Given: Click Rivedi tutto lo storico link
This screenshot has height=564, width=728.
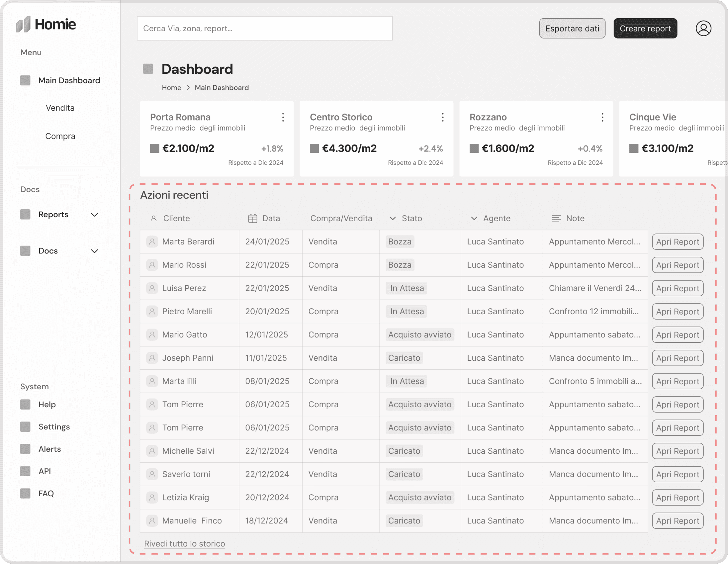Looking at the screenshot, I should point(184,544).
